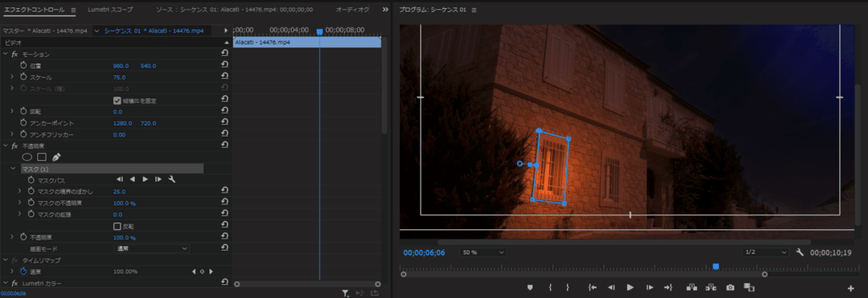Expand the スケール parameter
868x298 pixels.
coord(12,77)
